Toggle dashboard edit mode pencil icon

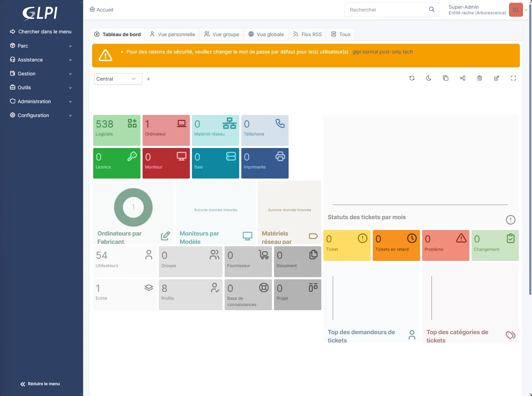coord(497,78)
